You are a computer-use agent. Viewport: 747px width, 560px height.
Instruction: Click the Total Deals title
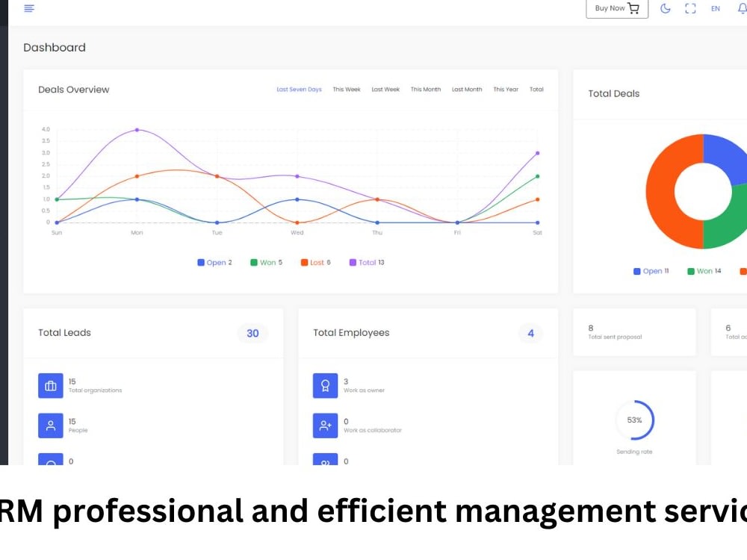click(613, 94)
